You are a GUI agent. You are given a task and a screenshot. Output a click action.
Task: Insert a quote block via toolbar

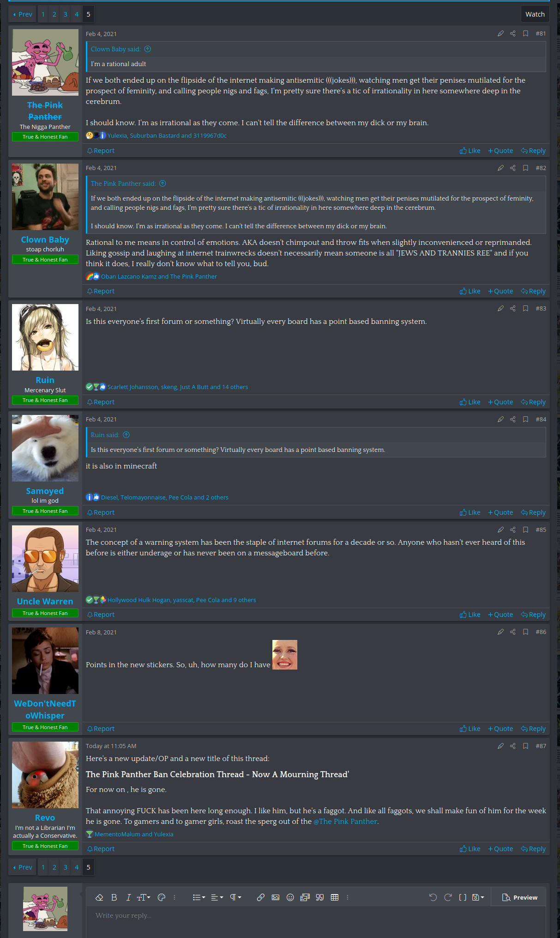pos(320,897)
